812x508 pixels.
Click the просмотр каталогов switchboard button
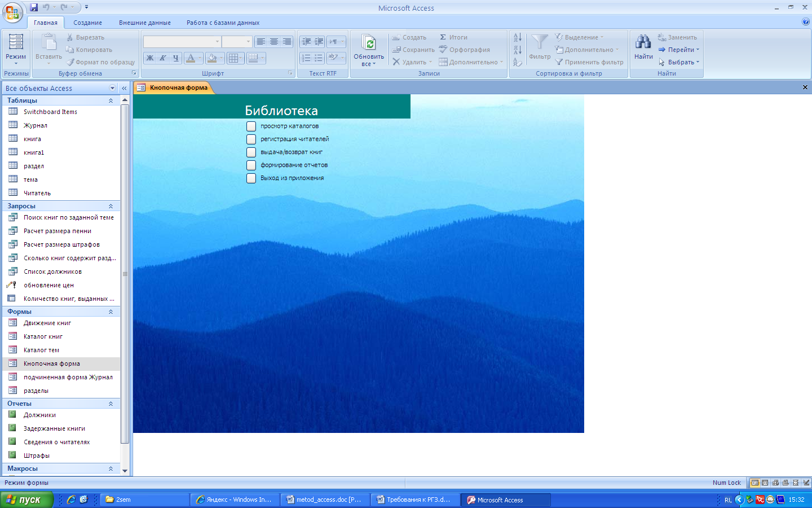coord(251,126)
